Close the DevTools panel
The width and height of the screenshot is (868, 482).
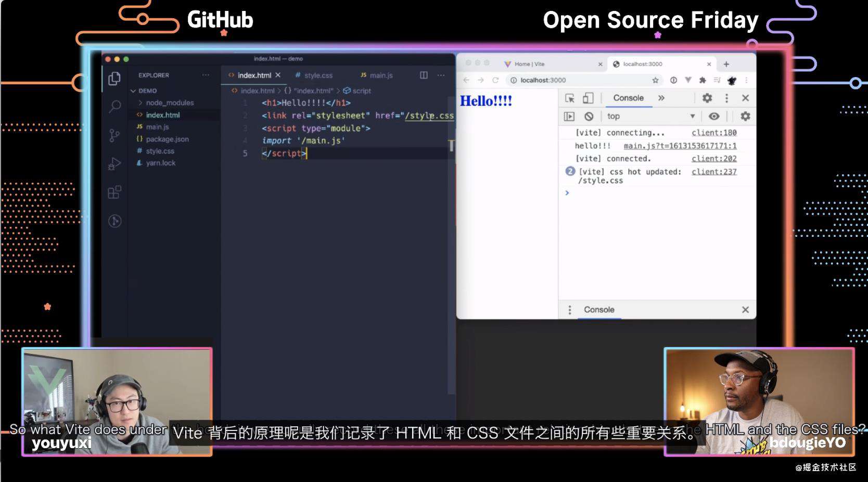point(745,98)
